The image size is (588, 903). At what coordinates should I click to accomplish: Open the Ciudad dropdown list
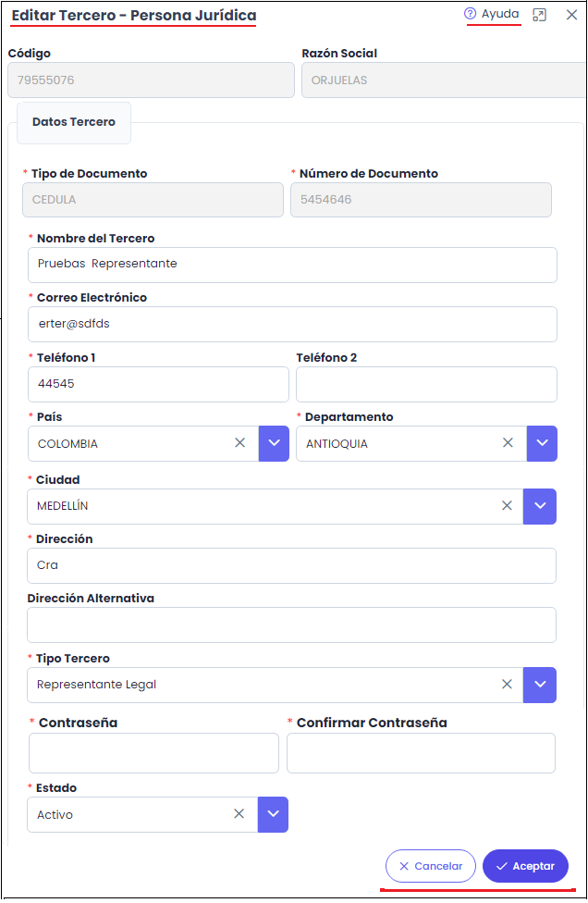[540, 506]
